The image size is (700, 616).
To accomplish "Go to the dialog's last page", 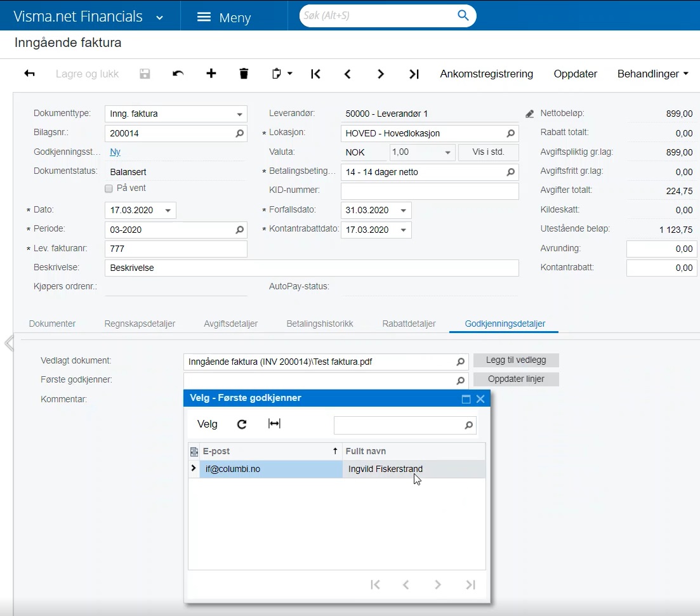I will click(470, 585).
